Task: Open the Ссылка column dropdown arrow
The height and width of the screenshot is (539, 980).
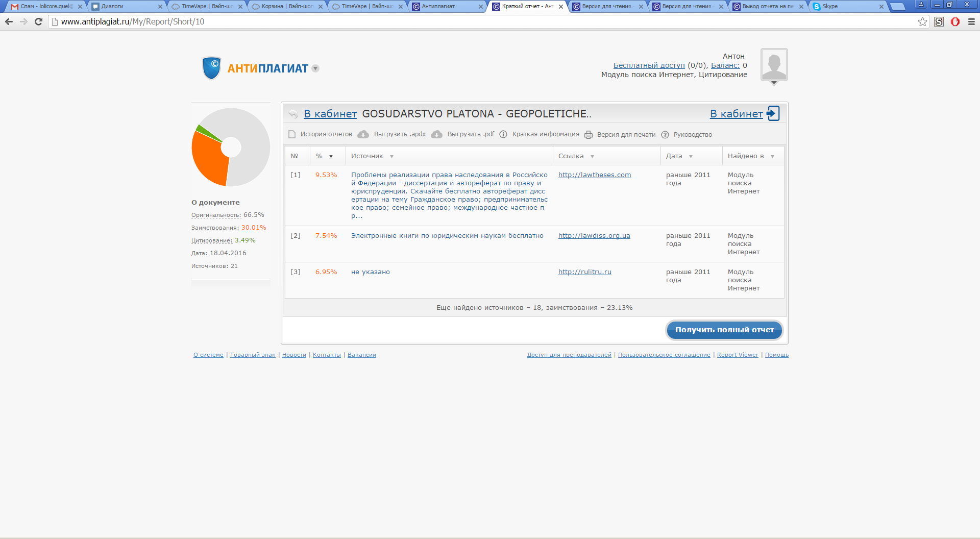Action: [592, 157]
